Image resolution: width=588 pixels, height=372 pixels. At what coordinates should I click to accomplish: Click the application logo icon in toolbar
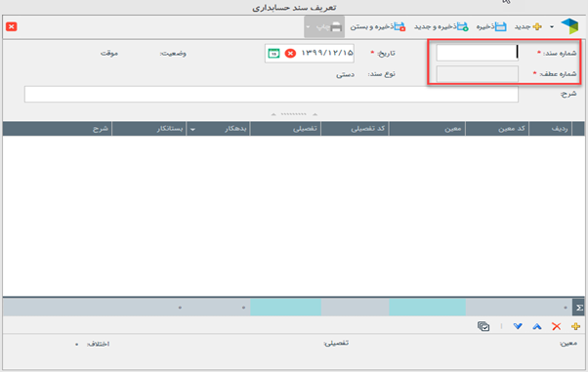tap(569, 26)
